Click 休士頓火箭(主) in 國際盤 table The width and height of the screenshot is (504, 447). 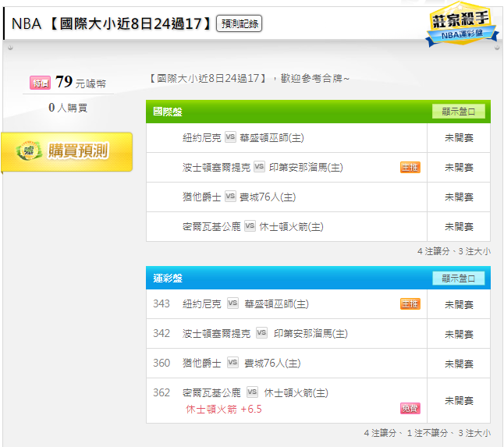[291, 226]
